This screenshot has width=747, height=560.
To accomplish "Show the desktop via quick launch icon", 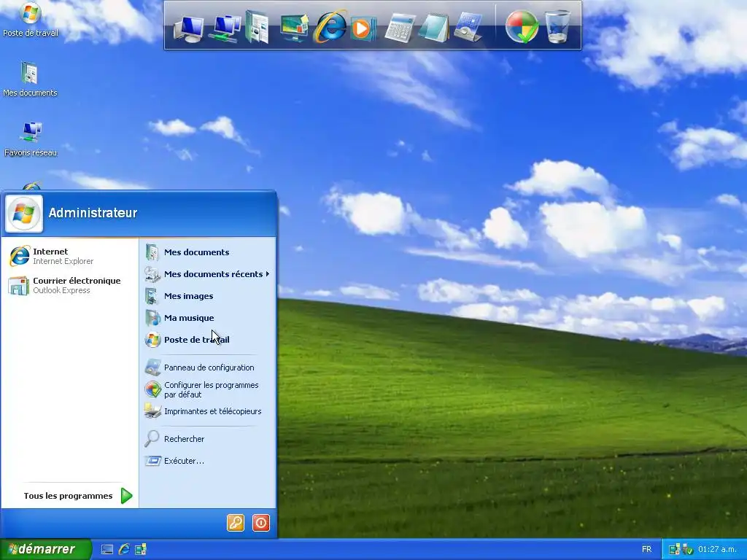I will (x=107, y=550).
